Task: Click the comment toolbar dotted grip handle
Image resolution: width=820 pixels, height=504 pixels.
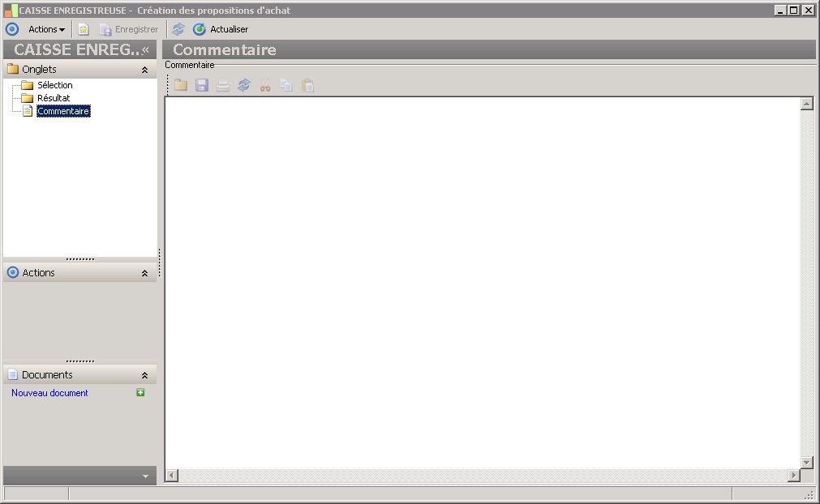Action: click(168, 85)
